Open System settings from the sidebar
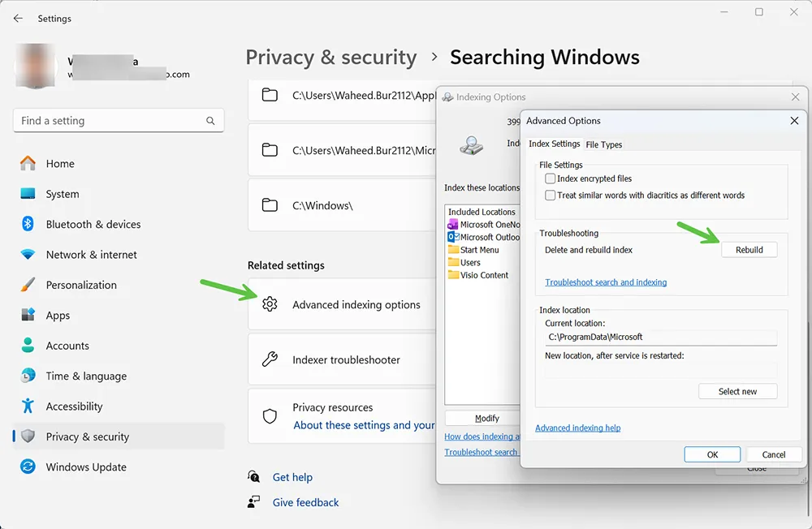The width and height of the screenshot is (812, 529). coord(25,194)
